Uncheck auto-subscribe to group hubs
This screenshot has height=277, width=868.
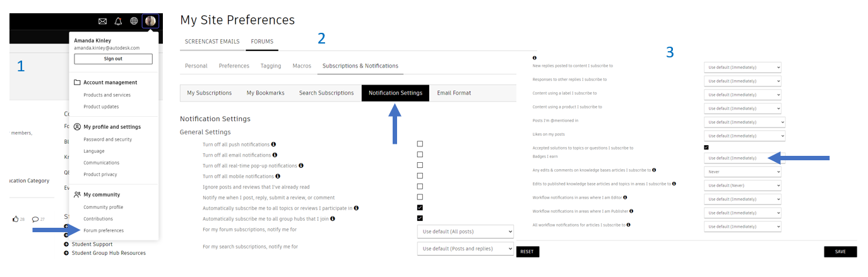(420, 218)
